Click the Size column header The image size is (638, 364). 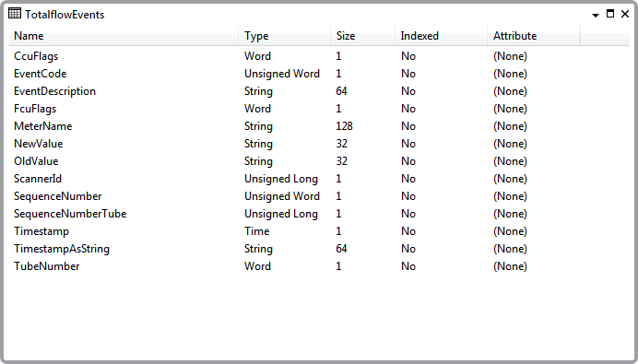362,36
